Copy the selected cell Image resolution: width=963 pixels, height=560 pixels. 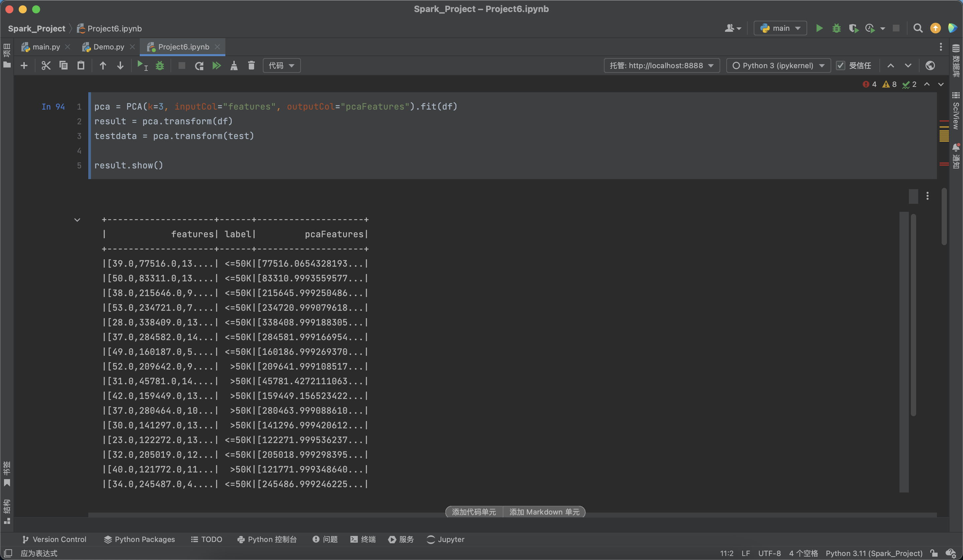(x=64, y=66)
